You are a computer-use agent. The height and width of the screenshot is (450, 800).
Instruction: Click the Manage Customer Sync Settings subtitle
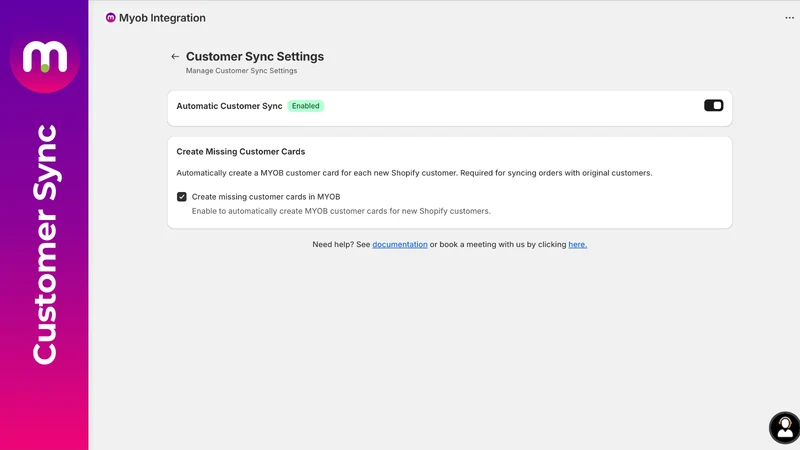click(x=241, y=71)
